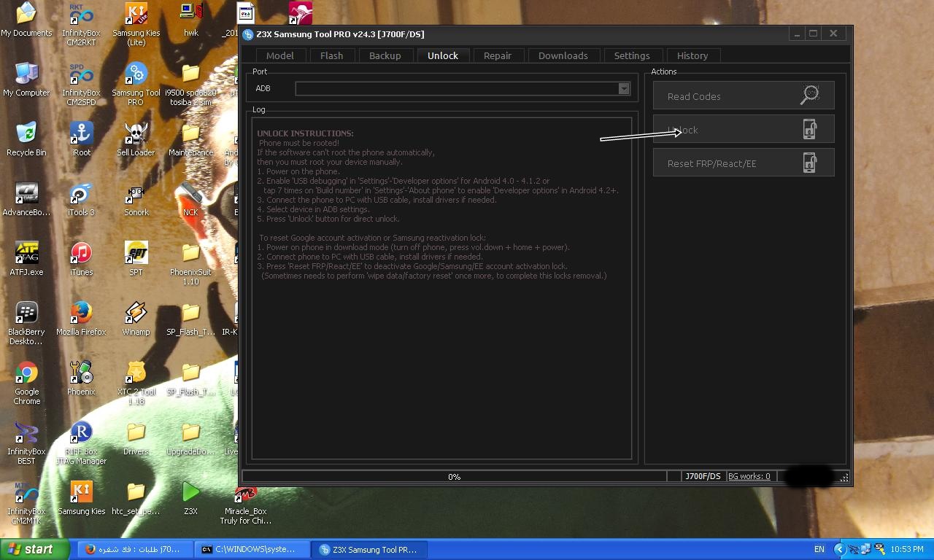Image resolution: width=934 pixels, height=560 pixels.
Task: Open the Model tab
Action: pos(280,55)
